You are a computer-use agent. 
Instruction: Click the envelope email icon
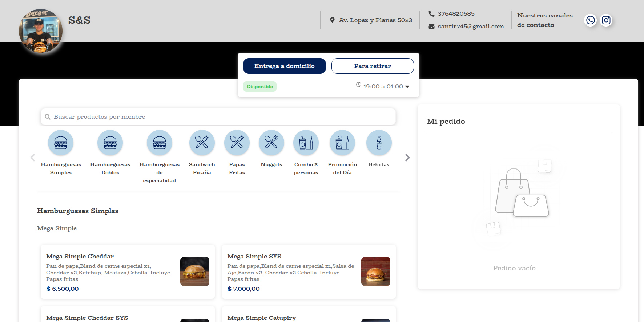(x=431, y=27)
